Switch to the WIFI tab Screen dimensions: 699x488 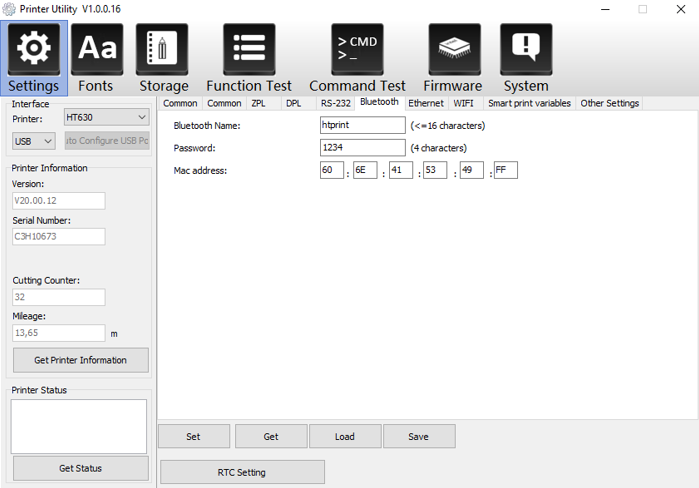pyautogui.click(x=463, y=103)
